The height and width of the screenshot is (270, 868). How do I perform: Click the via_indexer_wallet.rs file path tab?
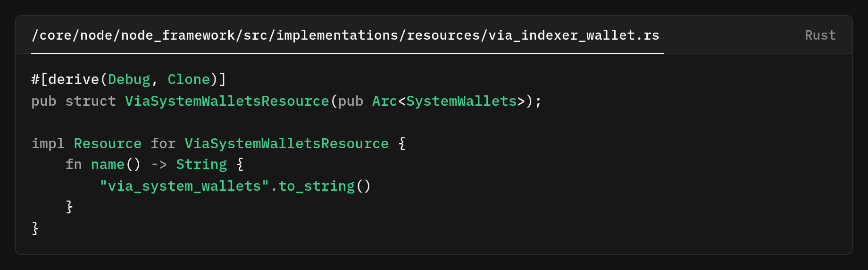[x=345, y=35]
